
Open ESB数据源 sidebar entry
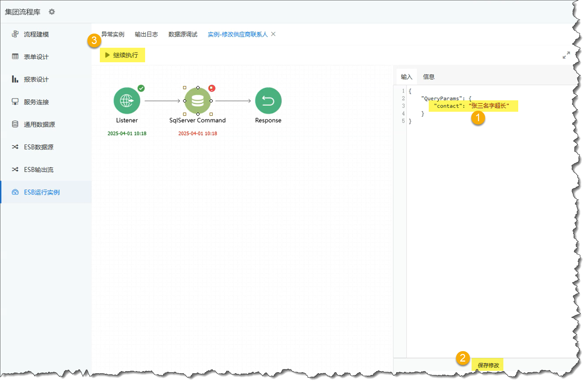click(38, 147)
